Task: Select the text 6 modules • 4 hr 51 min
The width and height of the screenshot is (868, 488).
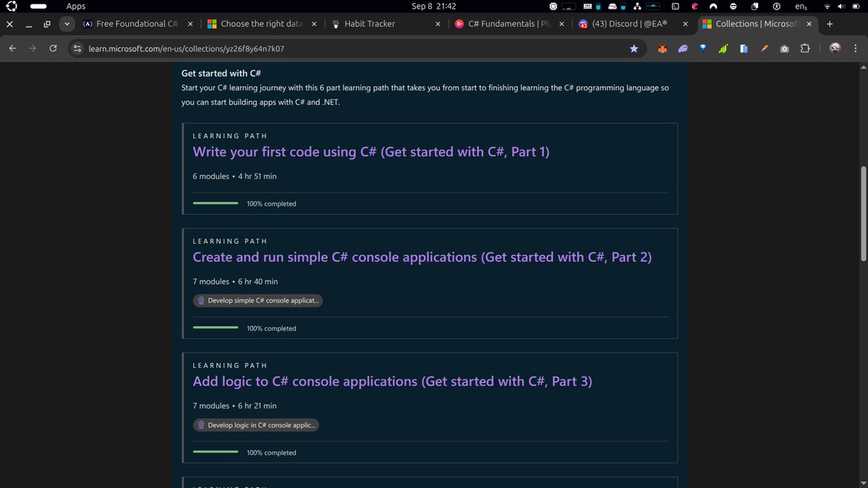Action: point(234,176)
